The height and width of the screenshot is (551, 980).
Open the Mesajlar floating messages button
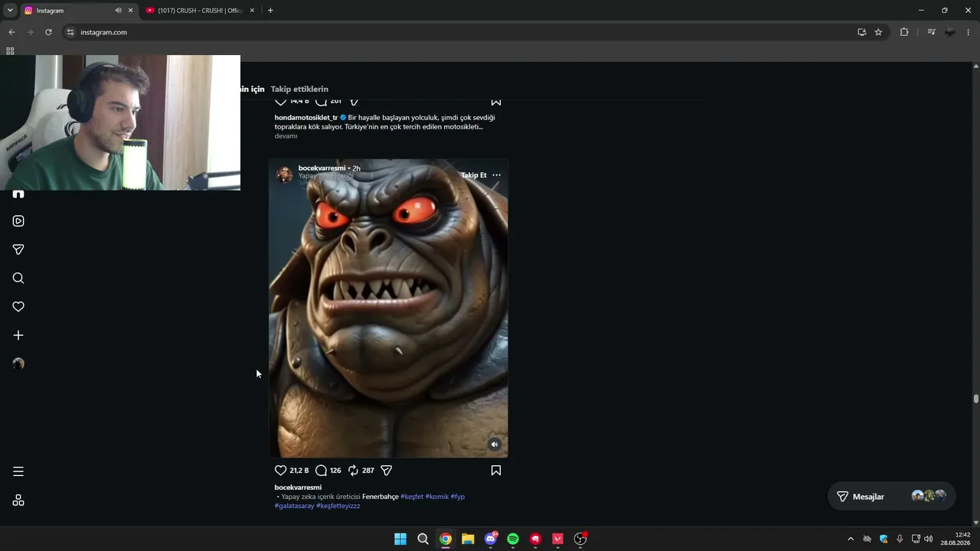[892, 497]
